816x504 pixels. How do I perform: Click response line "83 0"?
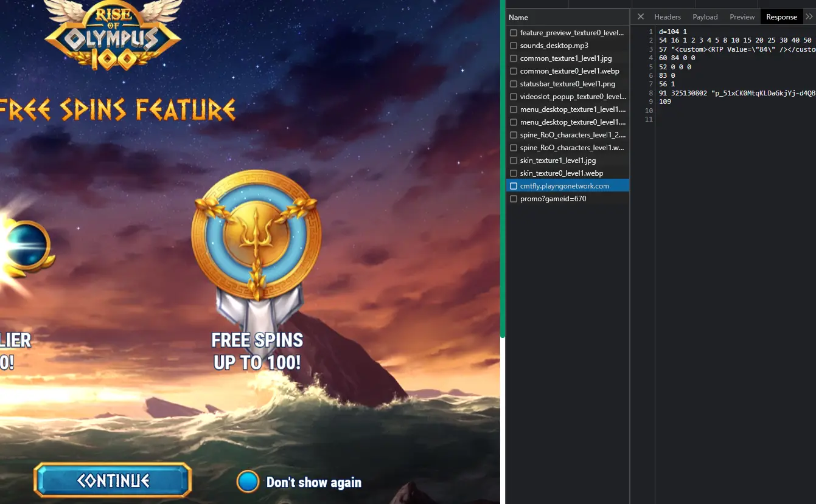[667, 75]
